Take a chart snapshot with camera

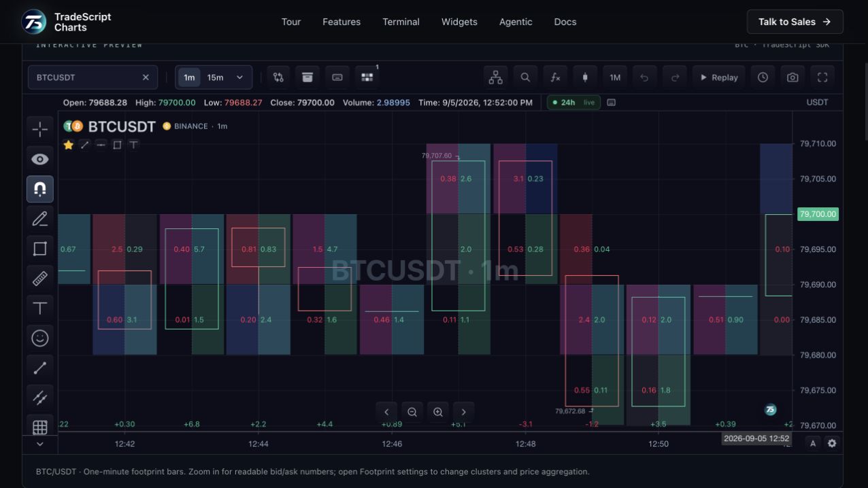tap(792, 77)
